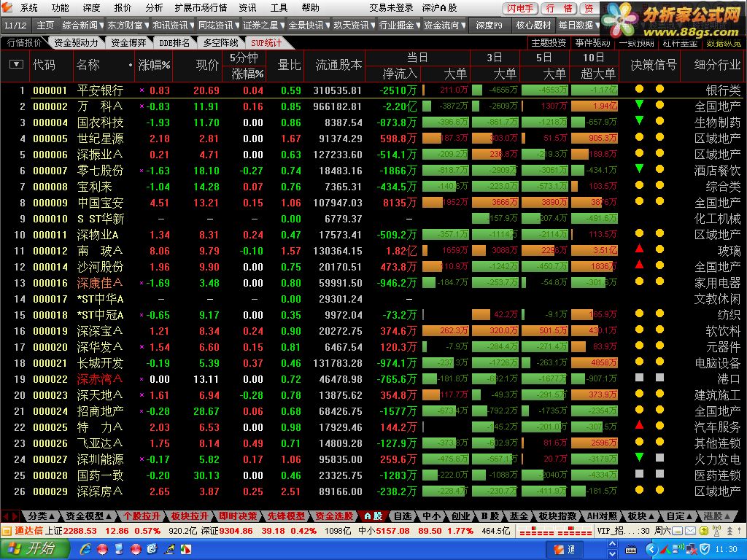Click green down-triangle signal in 国农科技 row
The height and width of the screenshot is (560, 747).
pyautogui.click(x=639, y=120)
